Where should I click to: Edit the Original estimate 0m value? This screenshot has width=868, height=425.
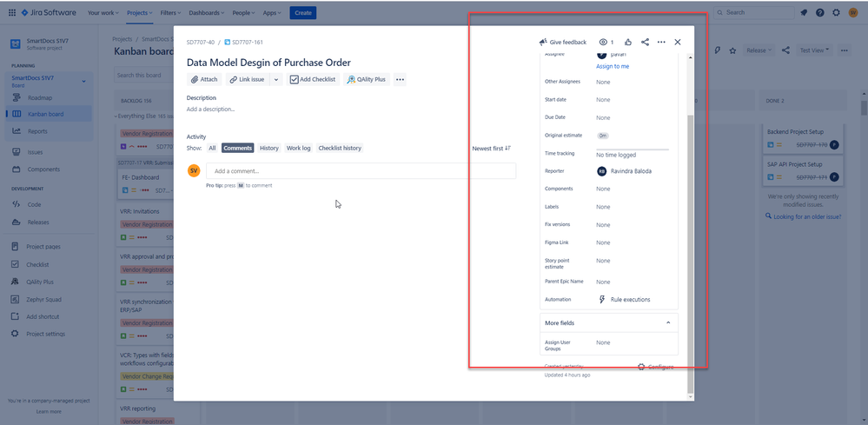pyautogui.click(x=603, y=136)
